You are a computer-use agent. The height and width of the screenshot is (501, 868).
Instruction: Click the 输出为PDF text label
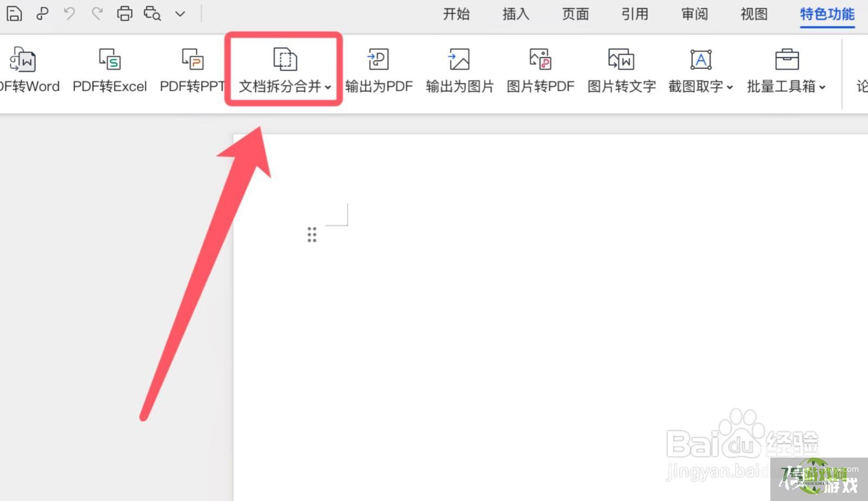point(379,86)
